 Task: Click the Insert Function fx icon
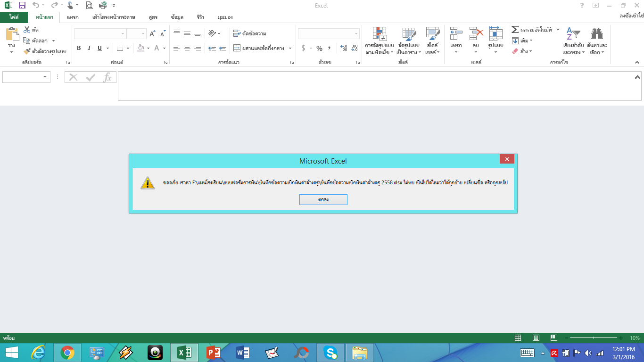point(107,77)
